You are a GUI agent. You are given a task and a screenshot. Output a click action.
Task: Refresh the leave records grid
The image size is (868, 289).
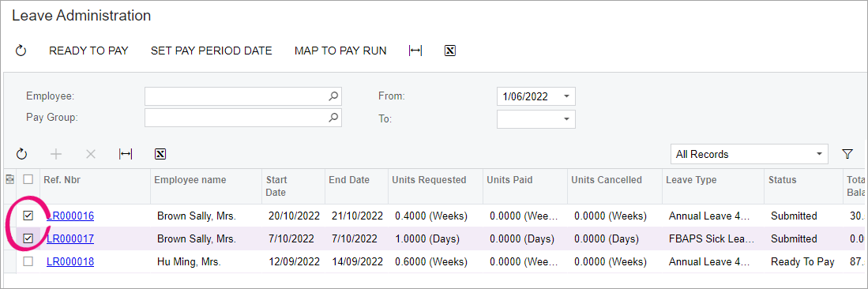coord(21,154)
